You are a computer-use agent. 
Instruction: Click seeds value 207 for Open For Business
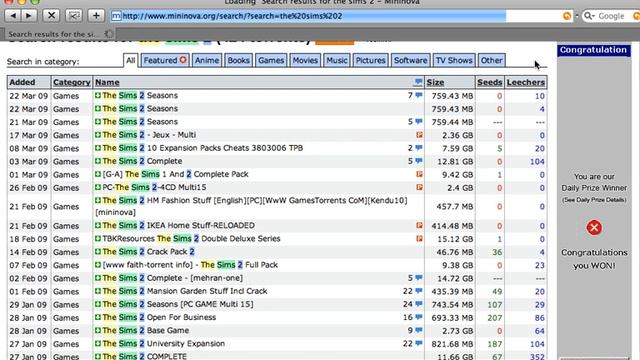tap(495, 318)
